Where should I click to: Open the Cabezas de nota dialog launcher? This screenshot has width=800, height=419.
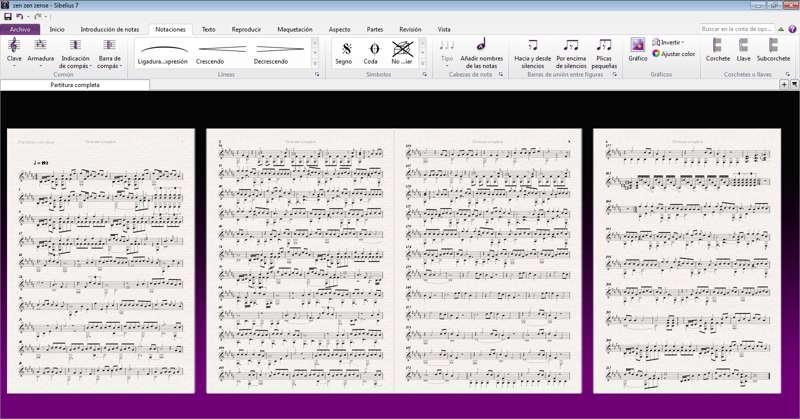[x=501, y=75]
